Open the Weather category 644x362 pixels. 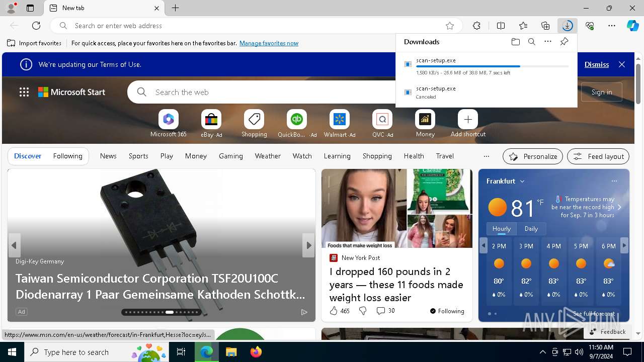click(268, 156)
